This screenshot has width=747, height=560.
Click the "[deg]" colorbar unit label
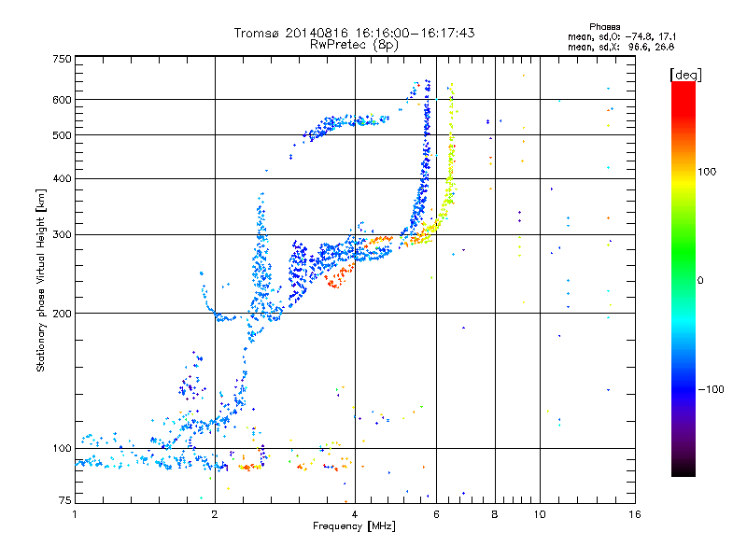pyautogui.click(x=685, y=76)
